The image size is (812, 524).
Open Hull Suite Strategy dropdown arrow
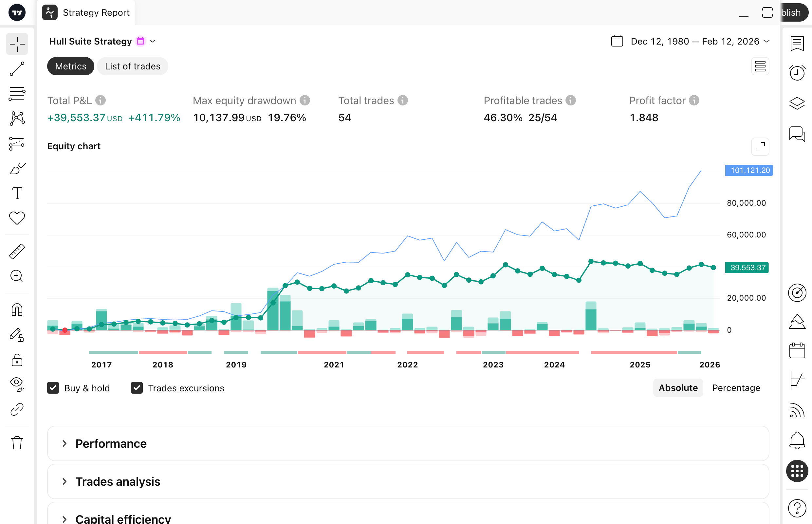tap(152, 41)
